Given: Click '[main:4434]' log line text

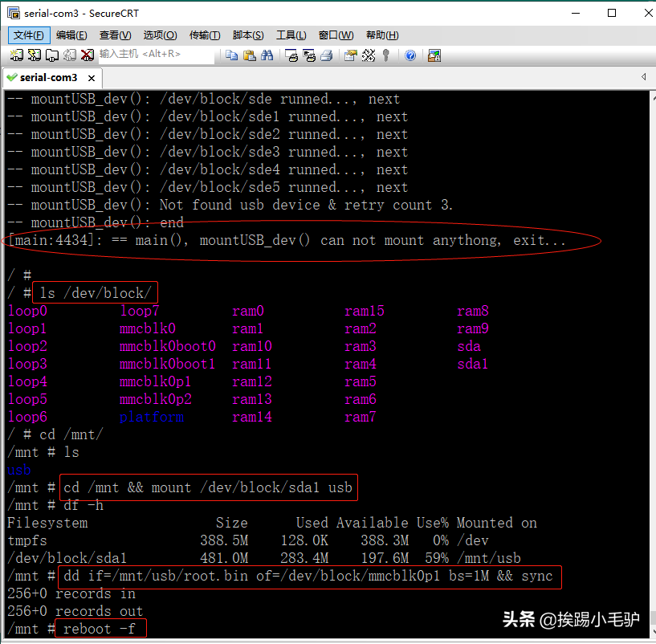Looking at the screenshot, I should [287, 241].
